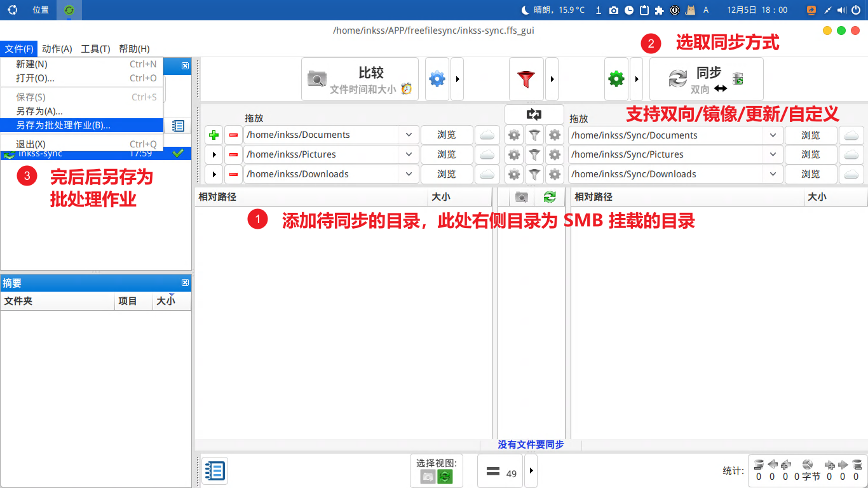The height and width of the screenshot is (488, 868).
Task: Select green action view under 选择视图
Action: tap(445, 477)
